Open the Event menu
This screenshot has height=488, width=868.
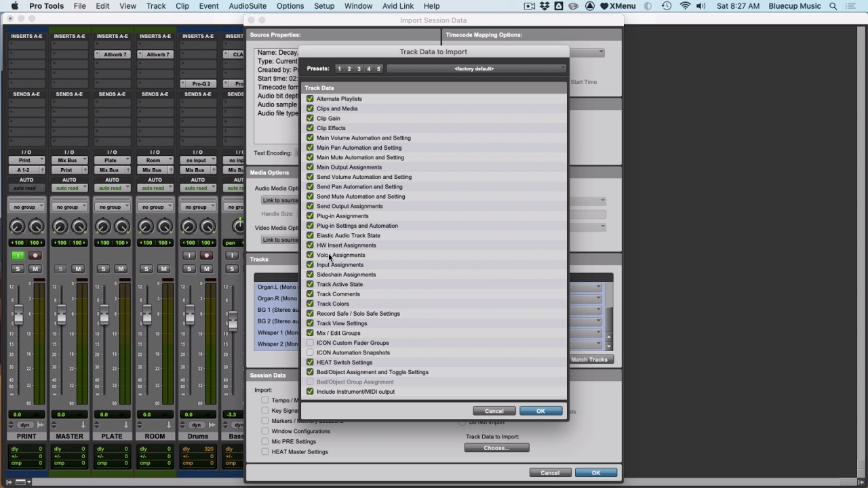click(209, 6)
